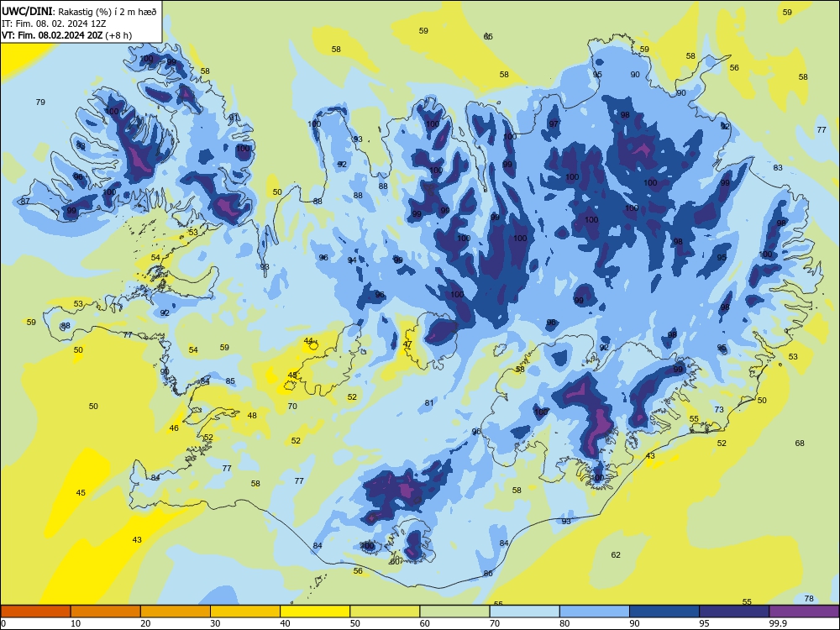840x630 pixels.
Task: Click the '40' legend tick label
Action: [x=285, y=623]
